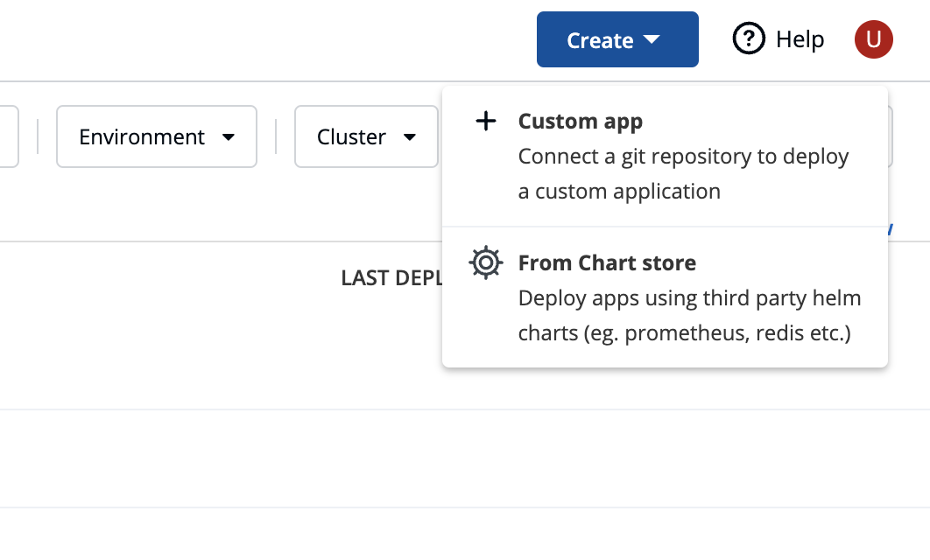The image size is (930, 560).
Task: Click the second empty row of the app list
Action: pos(219,458)
